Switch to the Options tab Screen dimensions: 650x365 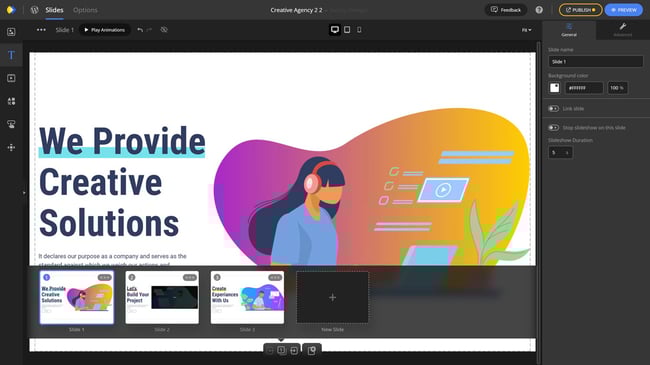[85, 10]
